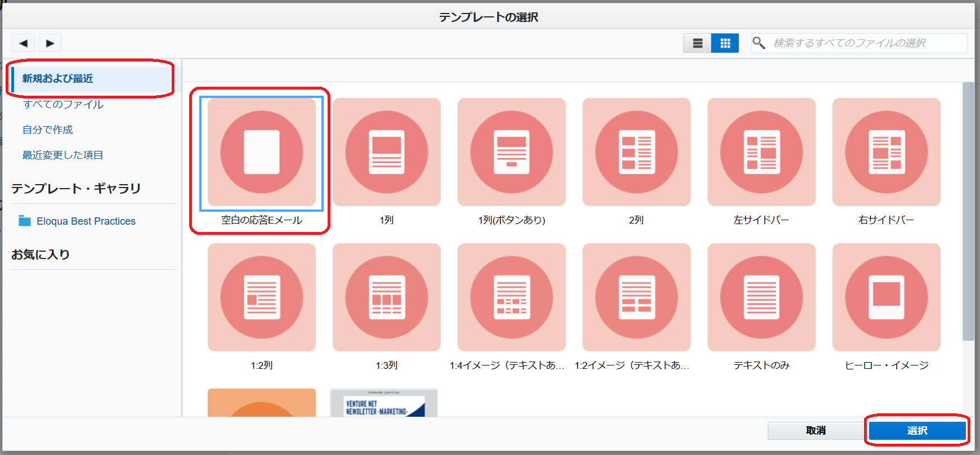Focus the file search field
The height and width of the screenshot is (455, 980).
pyautogui.click(x=859, y=43)
